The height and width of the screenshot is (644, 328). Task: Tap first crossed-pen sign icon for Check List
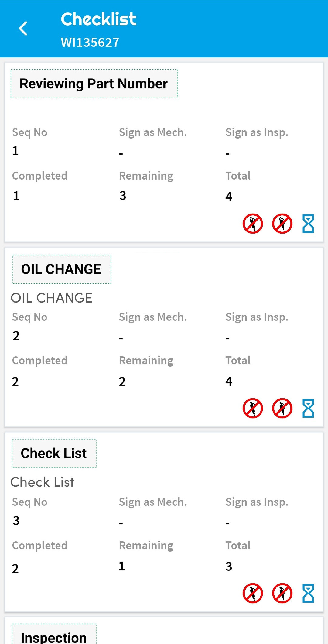(x=253, y=593)
